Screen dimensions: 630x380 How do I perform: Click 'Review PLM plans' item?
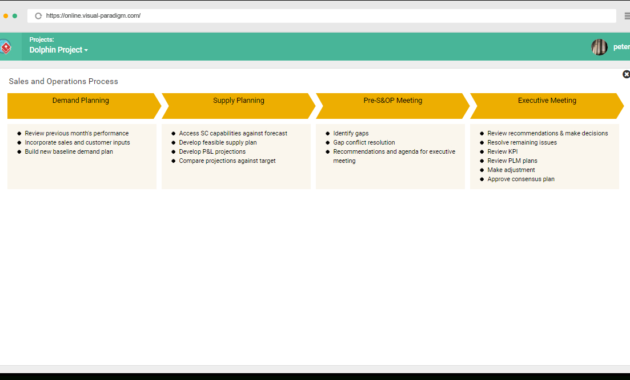512,161
